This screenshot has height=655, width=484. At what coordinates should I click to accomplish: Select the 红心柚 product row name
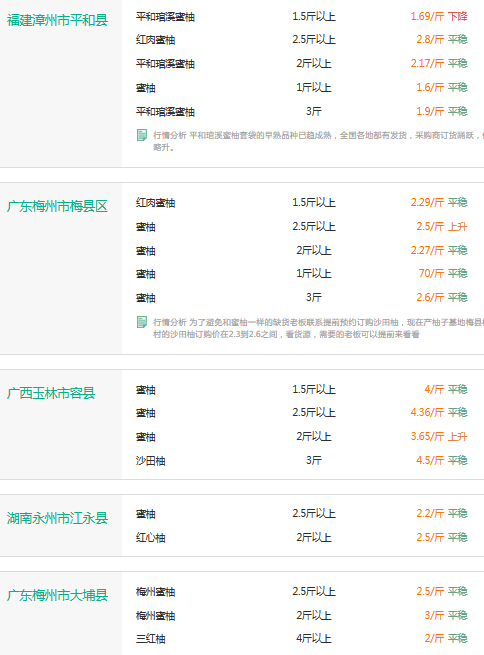[x=150, y=538]
